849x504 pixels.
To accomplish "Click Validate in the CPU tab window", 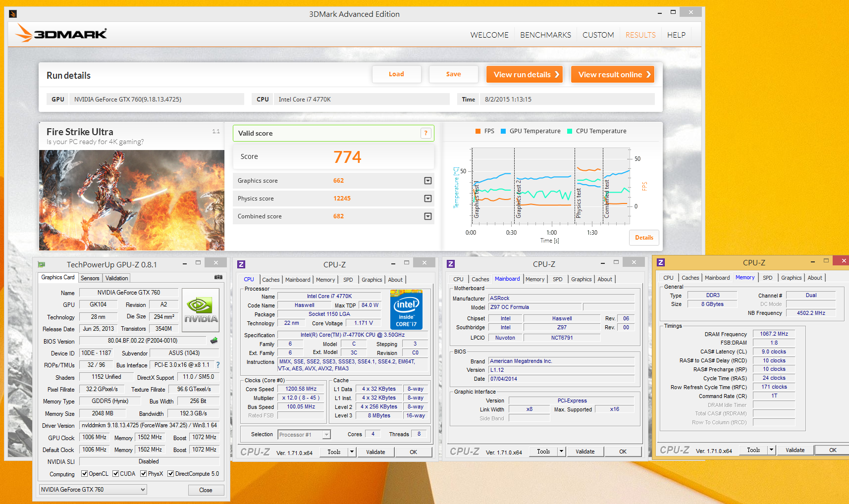I will (x=375, y=452).
